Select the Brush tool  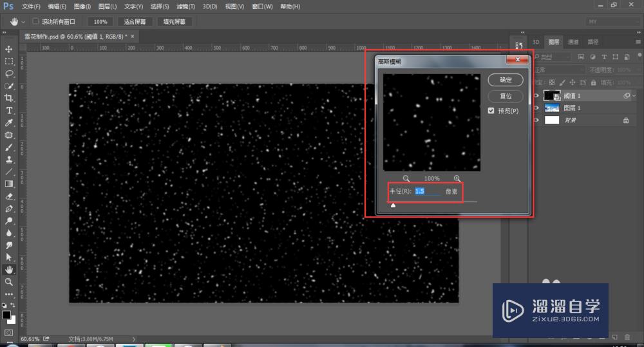pos(8,147)
